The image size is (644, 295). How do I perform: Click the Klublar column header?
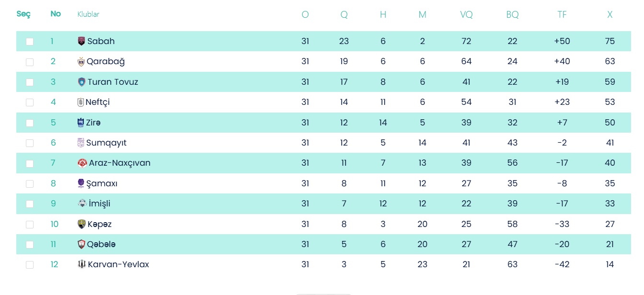[88, 14]
